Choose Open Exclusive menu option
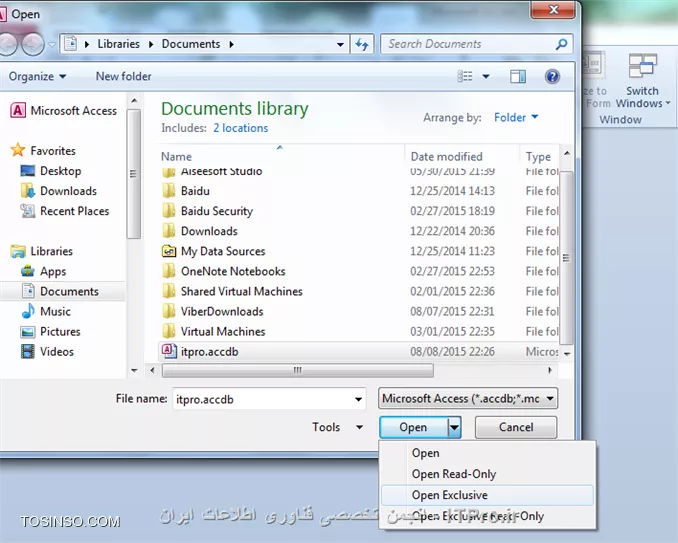 487,495
